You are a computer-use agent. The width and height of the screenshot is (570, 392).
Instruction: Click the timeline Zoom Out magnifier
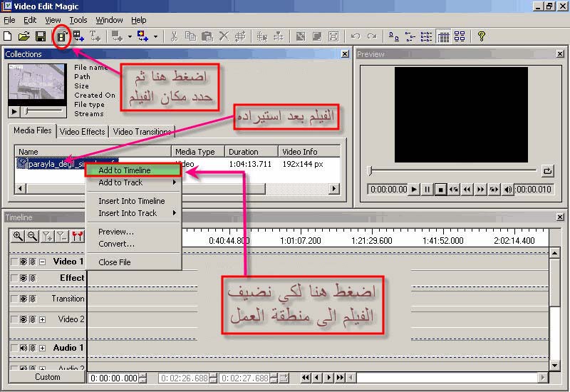[x=32, y=237]
